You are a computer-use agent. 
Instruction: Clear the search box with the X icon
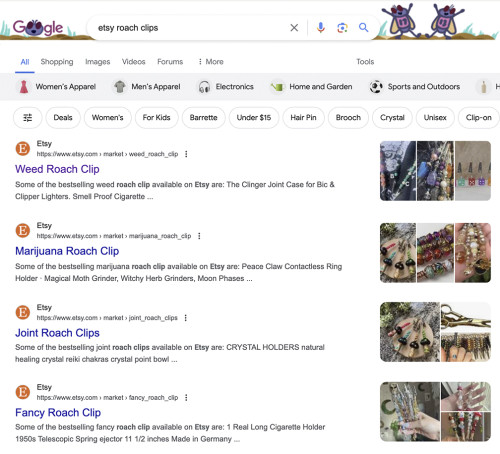point(294,28)
